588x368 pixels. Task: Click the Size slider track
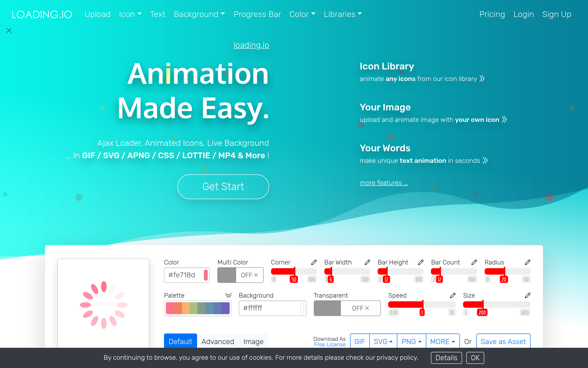pos(497,304)
